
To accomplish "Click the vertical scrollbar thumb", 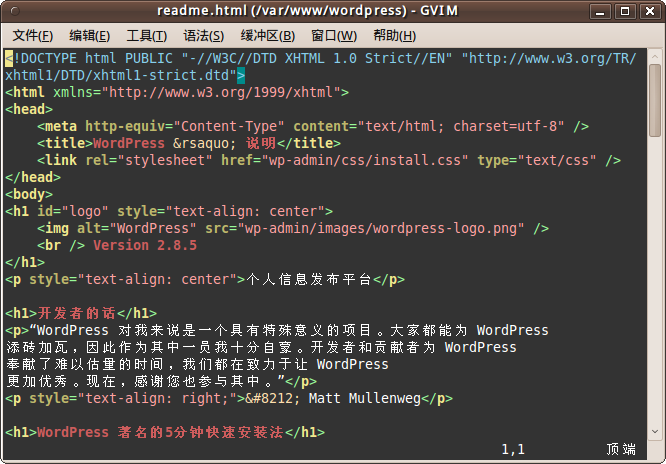I will click(655, 100).
